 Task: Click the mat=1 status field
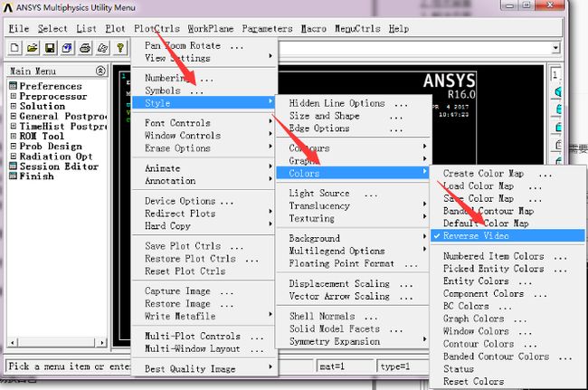tap(346, 366)
